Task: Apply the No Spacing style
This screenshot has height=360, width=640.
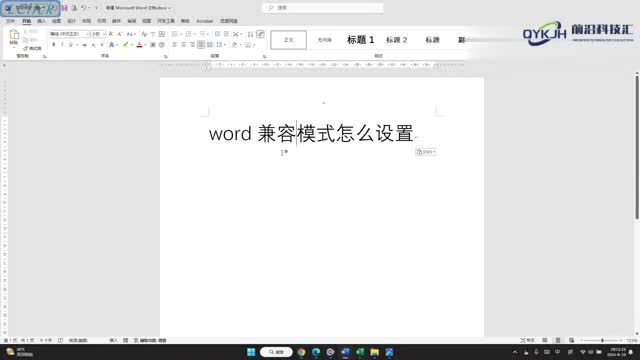Action: [x=324, y=40]
